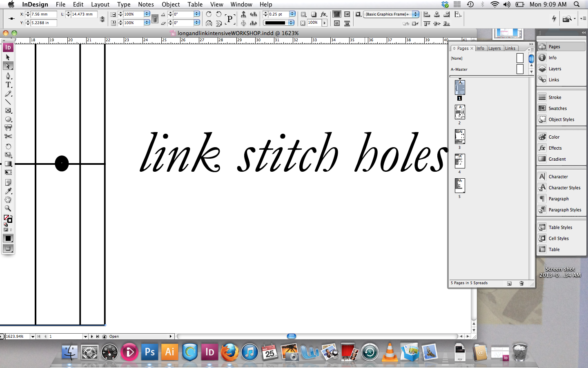
Task: Toggle constrain proportions chain link for scaling
Action: pos(155,19)
